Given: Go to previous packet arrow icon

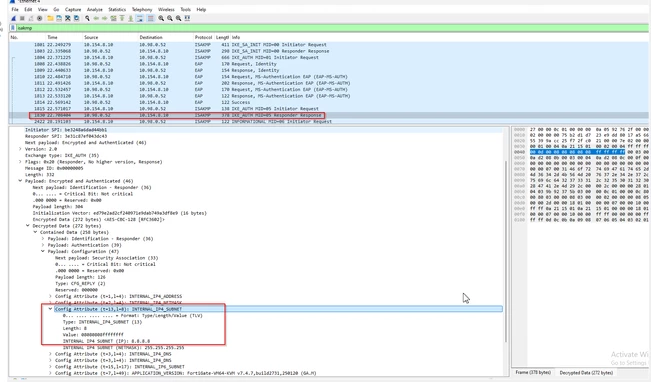Looking at the screenshot, I should pos(96,18).
